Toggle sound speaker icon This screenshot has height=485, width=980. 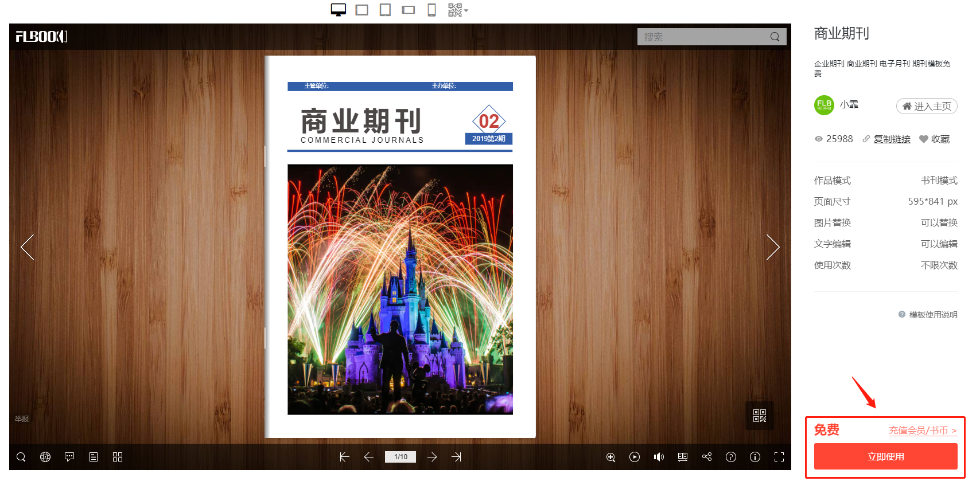[x=659, y=457]
